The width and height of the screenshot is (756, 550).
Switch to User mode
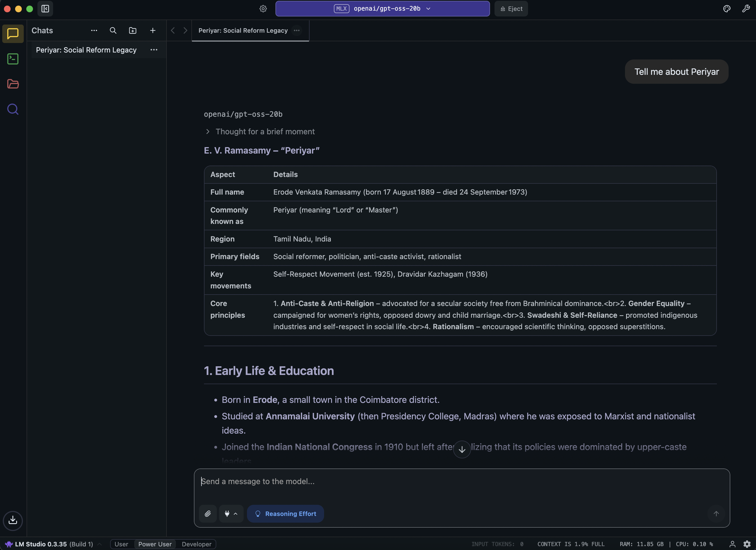(121, 544)
